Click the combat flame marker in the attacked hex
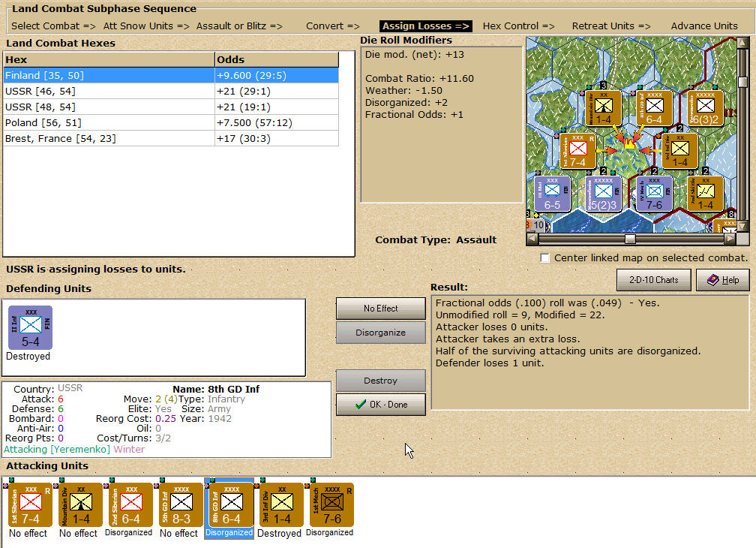Viewport: 756px width, 548px height. pos(628,143)
